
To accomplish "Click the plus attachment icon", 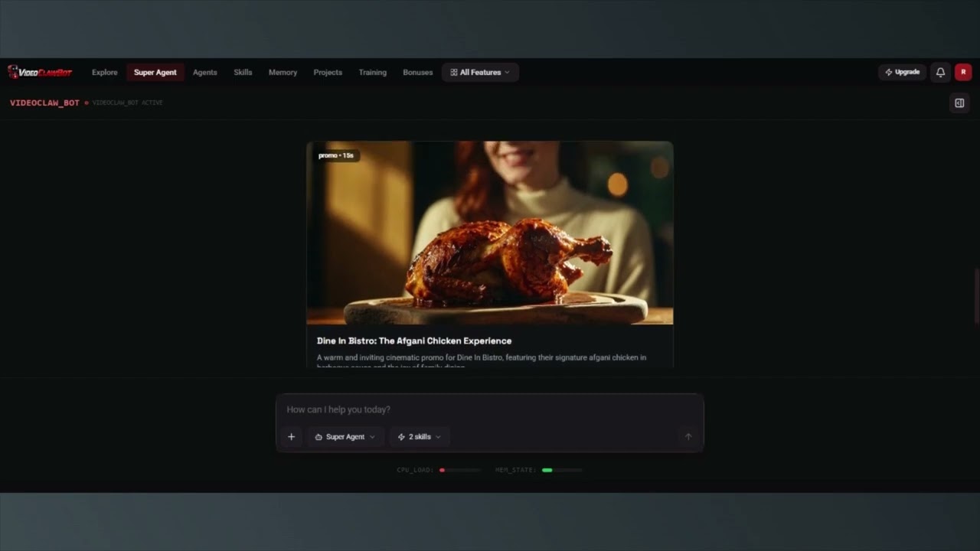I will point(291,437).
